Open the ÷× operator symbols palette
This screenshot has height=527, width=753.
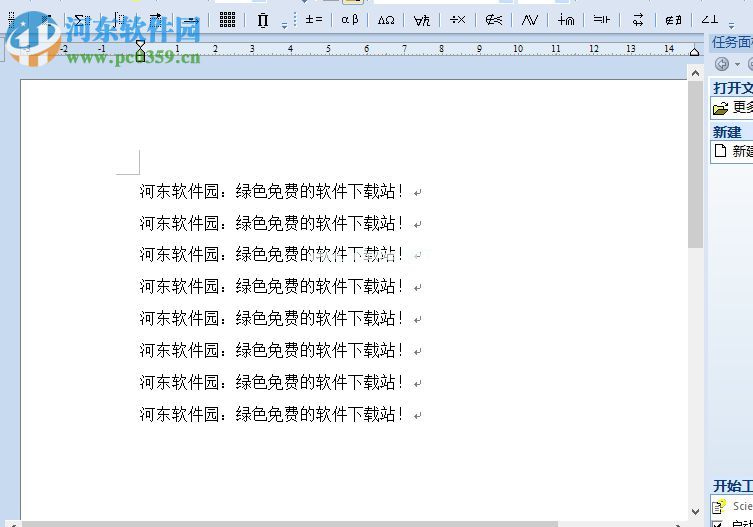(x=458, y=20)
